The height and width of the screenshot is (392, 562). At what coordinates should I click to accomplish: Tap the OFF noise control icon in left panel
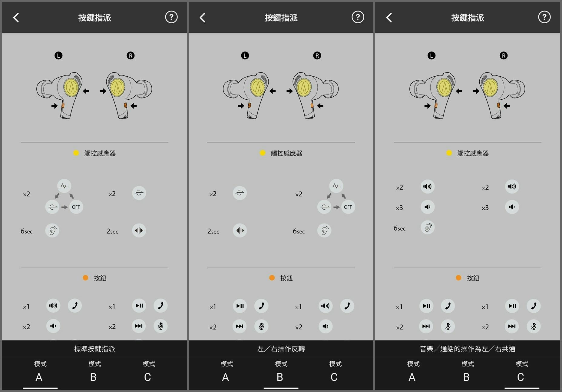(x=76, y=207)
